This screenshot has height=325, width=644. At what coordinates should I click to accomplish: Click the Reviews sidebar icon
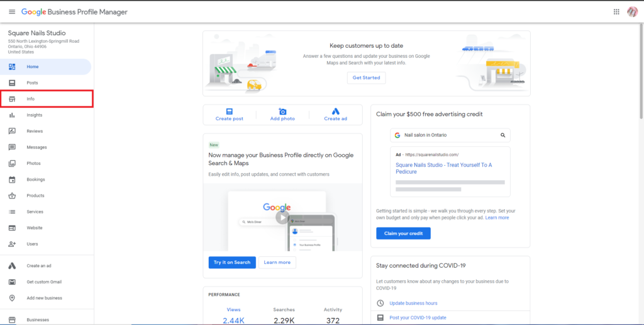12,131
